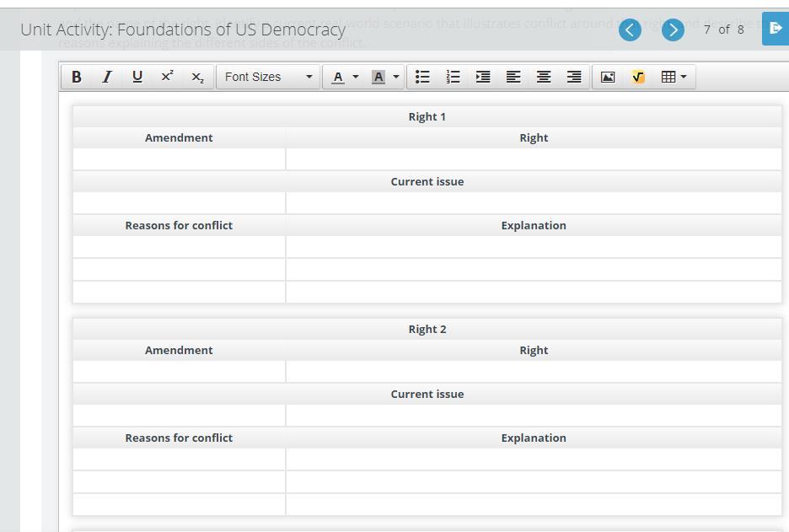
Task: Toggle italic formatting
Action: click(107, 77)
